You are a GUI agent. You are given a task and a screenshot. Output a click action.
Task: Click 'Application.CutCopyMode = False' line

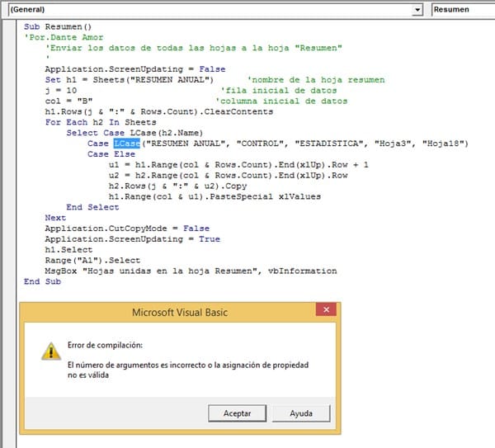point(127,229)
